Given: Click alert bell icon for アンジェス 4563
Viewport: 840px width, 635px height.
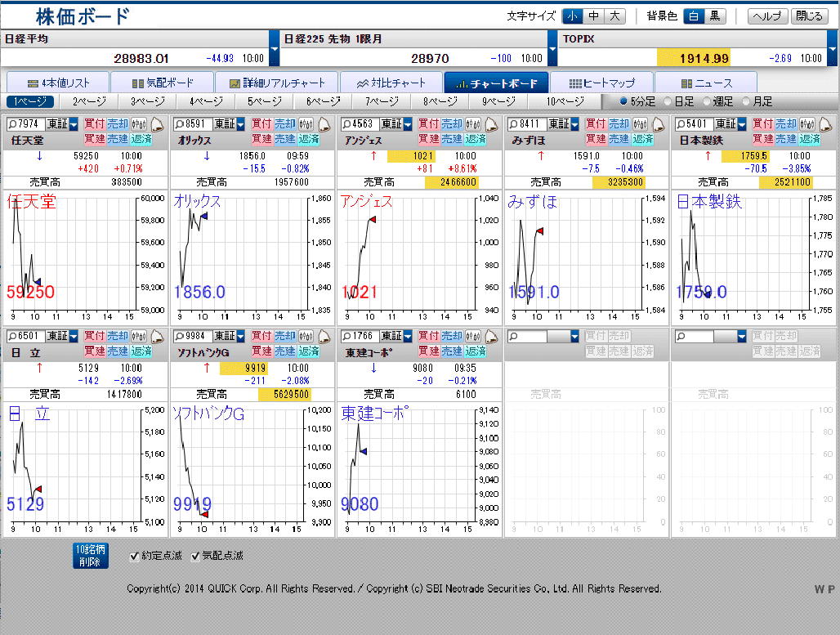Looking at the screenshot, I should (x=492, y=124).
